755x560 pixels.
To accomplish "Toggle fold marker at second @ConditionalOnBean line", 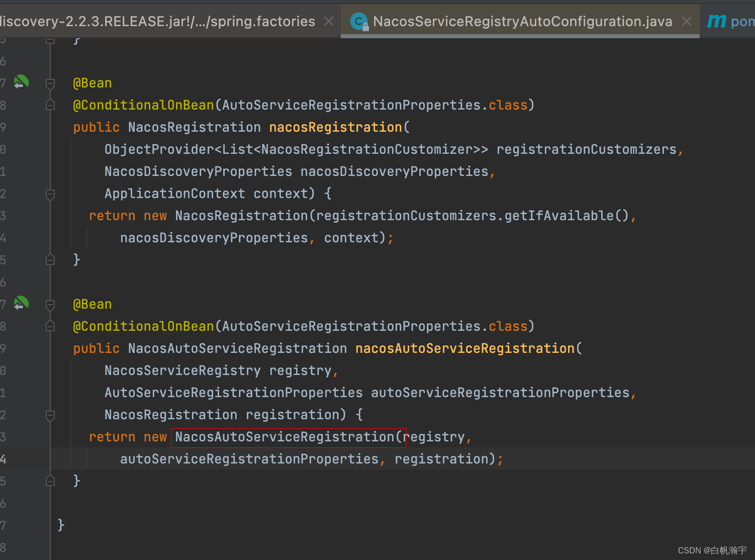I will pos(50,326).
